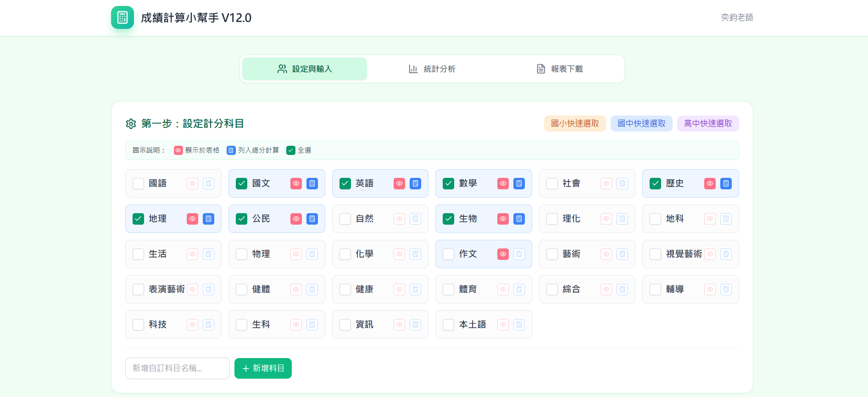The image size is (868, 397).
Task: Toggle eye display icon for 歷史
Action: pyautogui.click(x=710, y=183)
